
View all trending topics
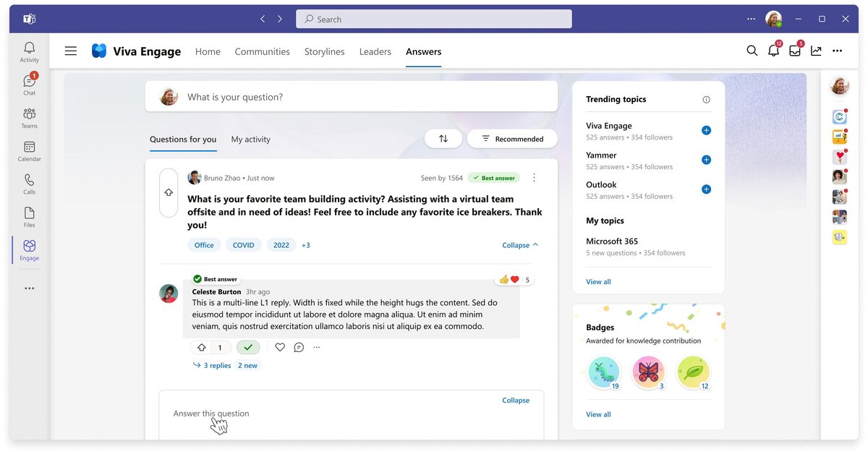pyautogui.click(x=598, y=282)
